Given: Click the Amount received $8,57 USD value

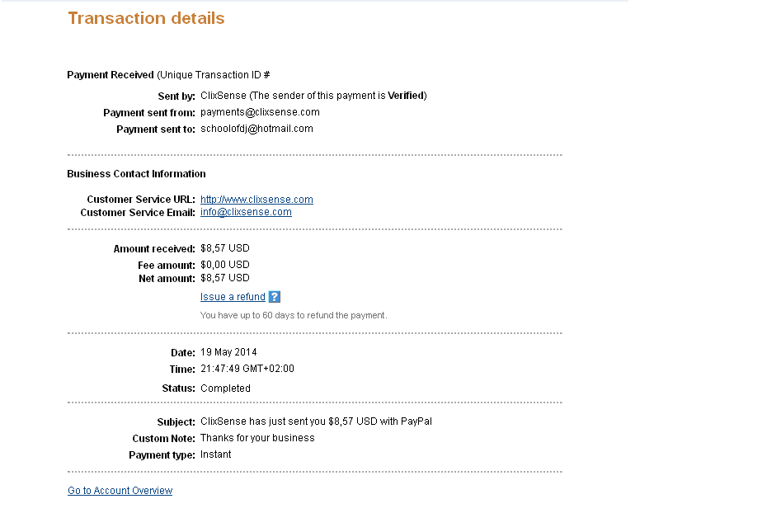Looking at the screenshot, I should pyautogui.click(x=224, y=248).
